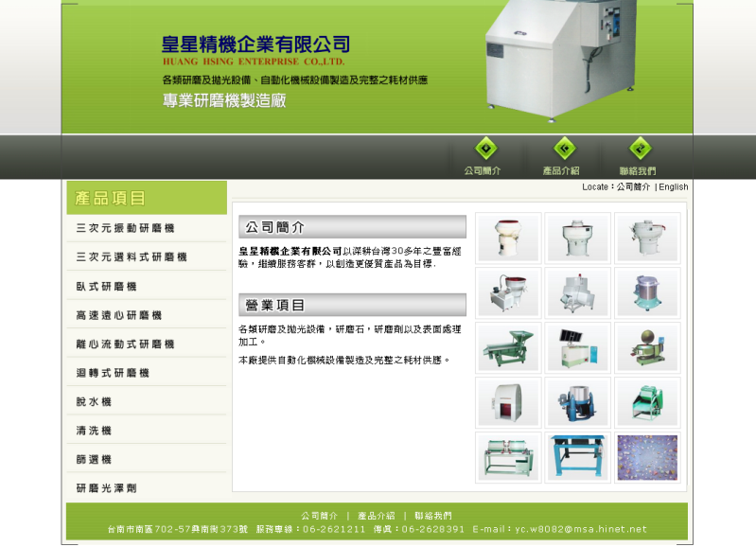Click the footer 產品介紹 link
This screenshot has height=547, width=756.
376,516
